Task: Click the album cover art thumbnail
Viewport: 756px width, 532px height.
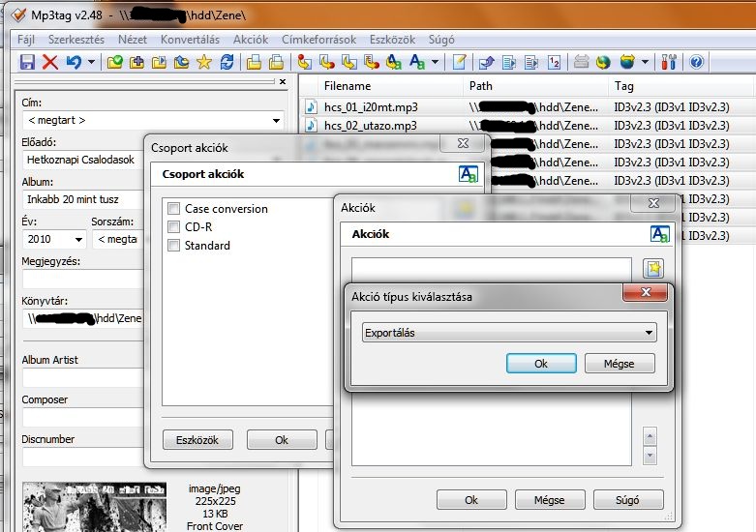Action: (94, 507)
